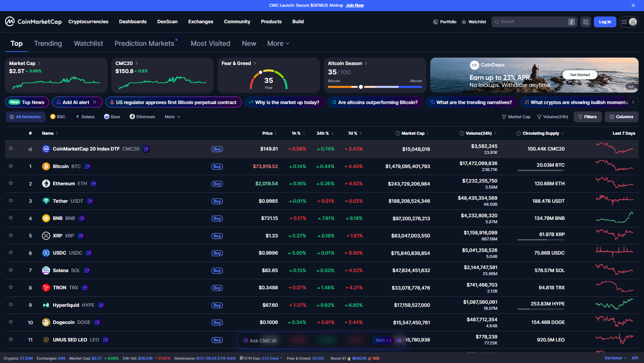644x363 pixels.
Task: Star Tether to add to watchlist
Action: click(11, 200)
